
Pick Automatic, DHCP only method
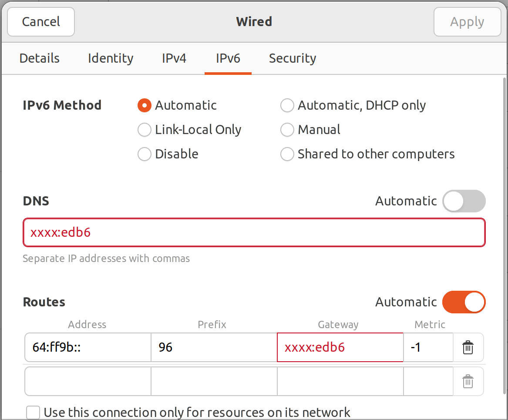(287, 105)
